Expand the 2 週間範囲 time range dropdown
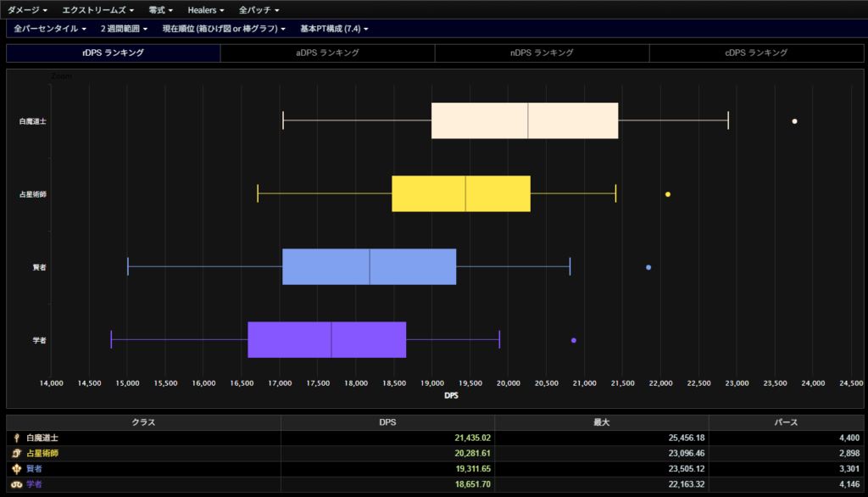The image size is (868, 497). [124, 29]
